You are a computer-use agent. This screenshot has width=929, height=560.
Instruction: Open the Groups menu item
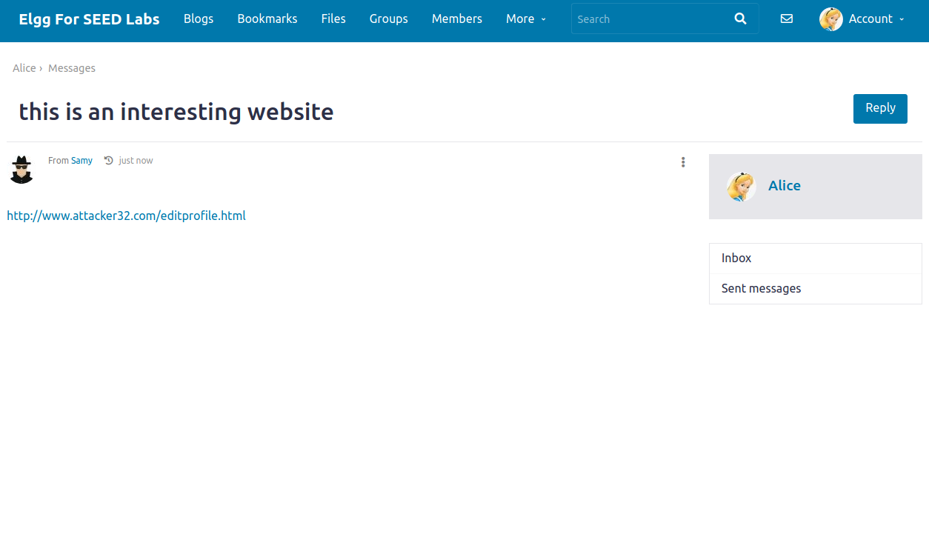[x=389, y=19]
